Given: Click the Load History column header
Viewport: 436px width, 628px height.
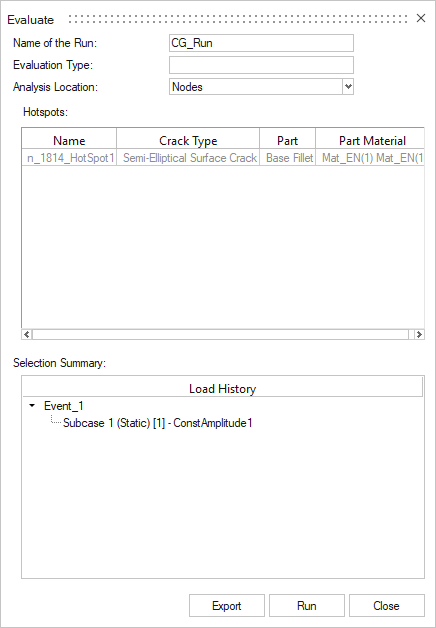Looking at the screenshot, I should coord(222,388).
